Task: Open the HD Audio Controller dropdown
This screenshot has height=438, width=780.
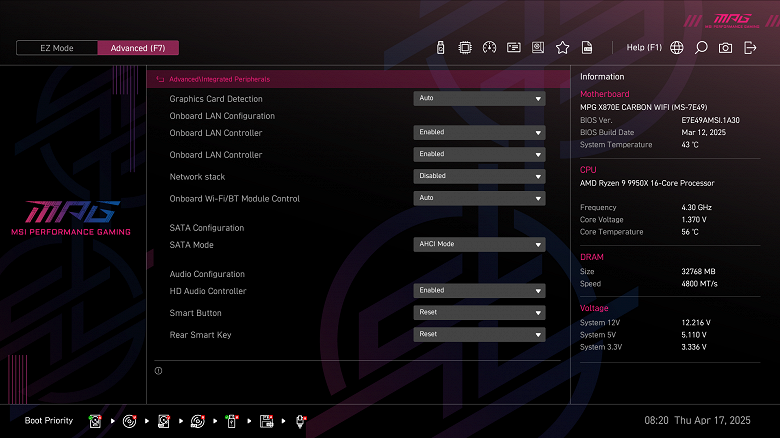Action: [479, 291]
